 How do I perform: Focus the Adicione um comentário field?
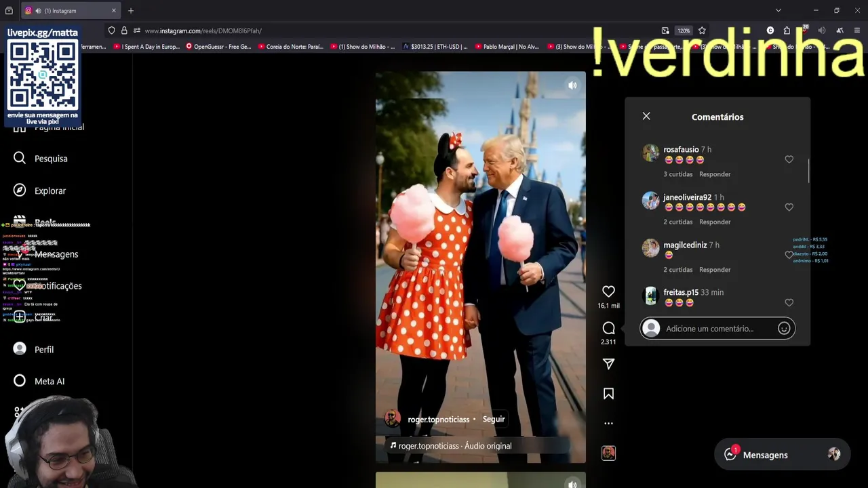coord(717,329)
